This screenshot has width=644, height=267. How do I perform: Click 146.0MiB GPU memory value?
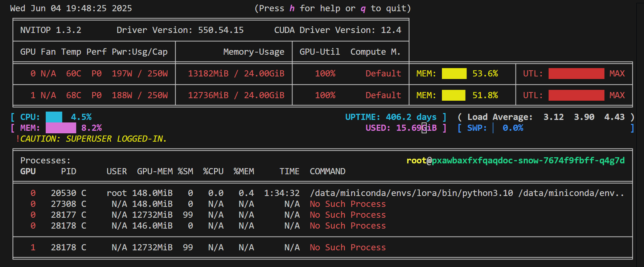(152, 226)
